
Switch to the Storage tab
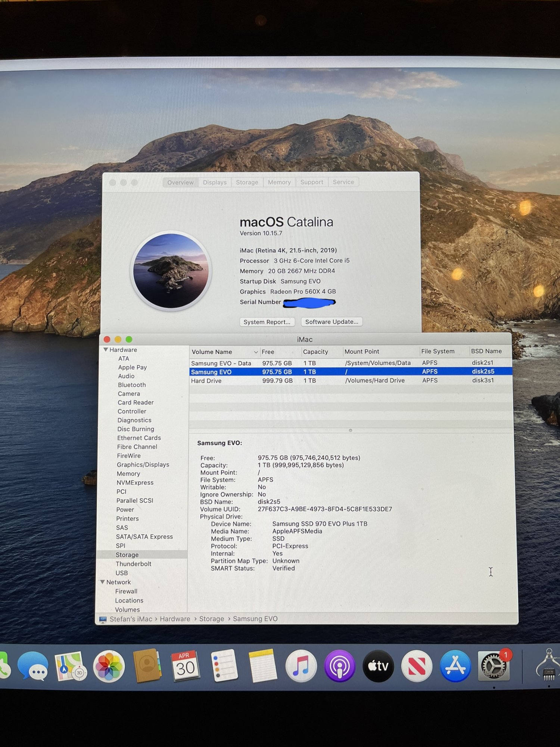(247, 182)
